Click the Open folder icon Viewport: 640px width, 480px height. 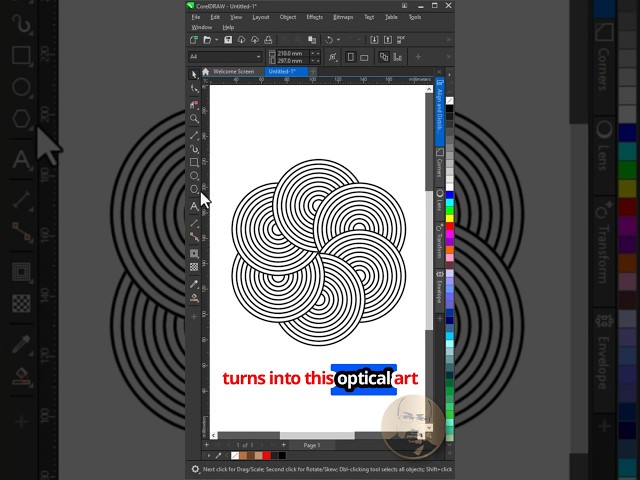207,40
